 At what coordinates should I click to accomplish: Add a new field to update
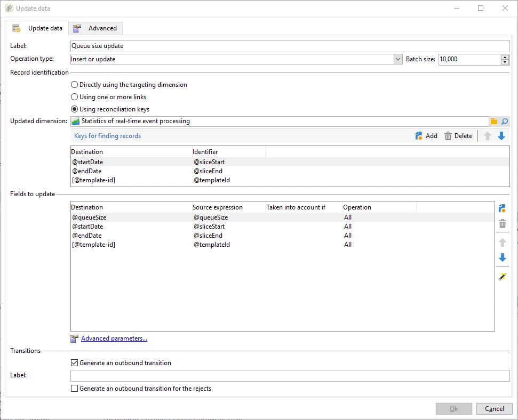[x=503, y=208]
